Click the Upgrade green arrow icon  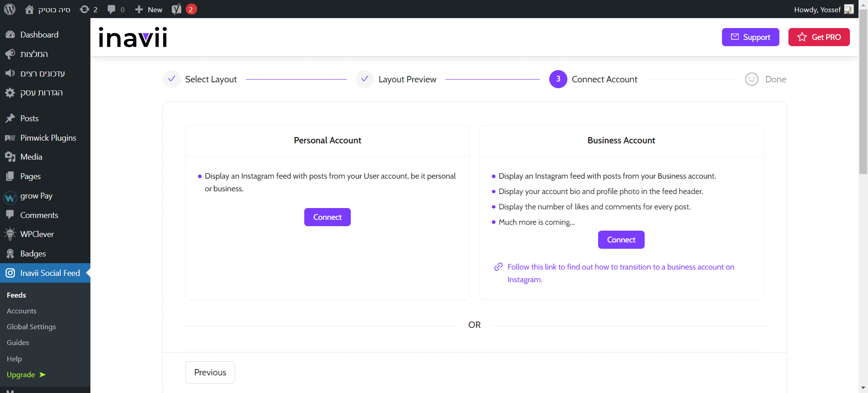pyautogui.click(x=42, y=374)
